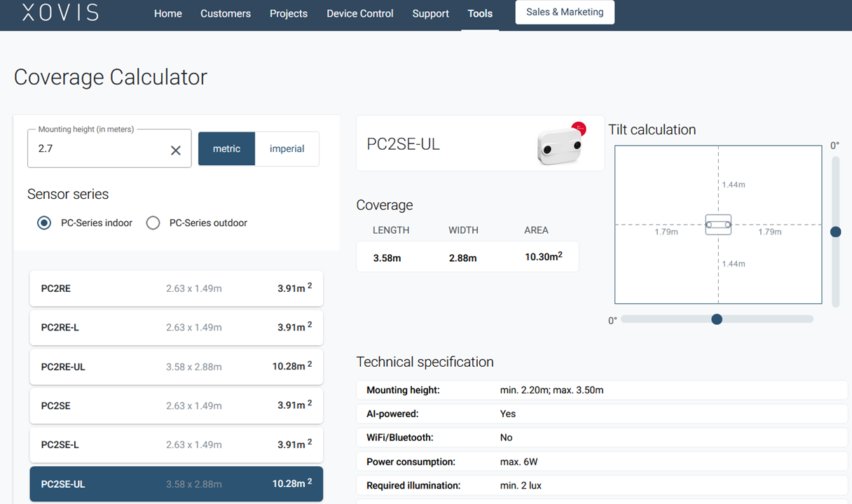Pick the PC2RE-UL sensor
The image size is (852, 504).
coord(177,367)
